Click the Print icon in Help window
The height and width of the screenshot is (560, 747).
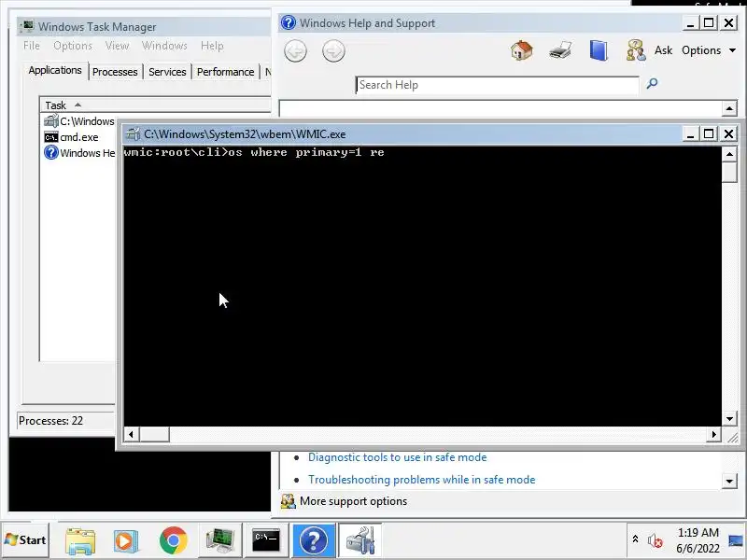tap(560, 50)
